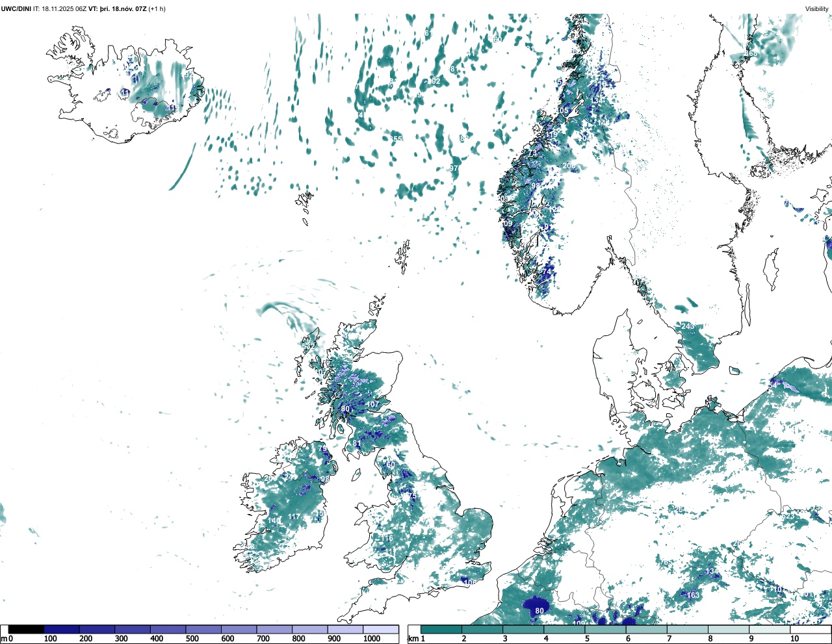Screen dimensions: 832x644
Task: Click the 7–8 km legend swatch
Action: pyautogui.click(x=688, y=629)
